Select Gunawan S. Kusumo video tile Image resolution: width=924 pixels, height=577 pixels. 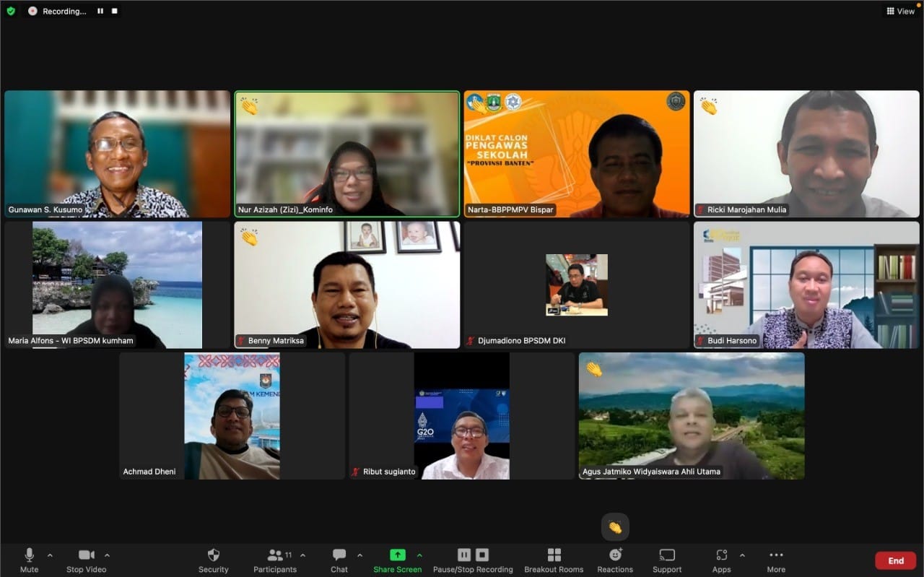click(x=117, y=154)
